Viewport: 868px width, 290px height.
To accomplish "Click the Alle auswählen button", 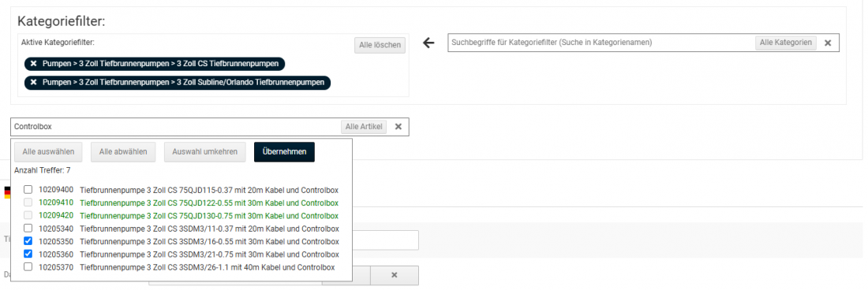I will pyautogui.click(x=48, y=152).
